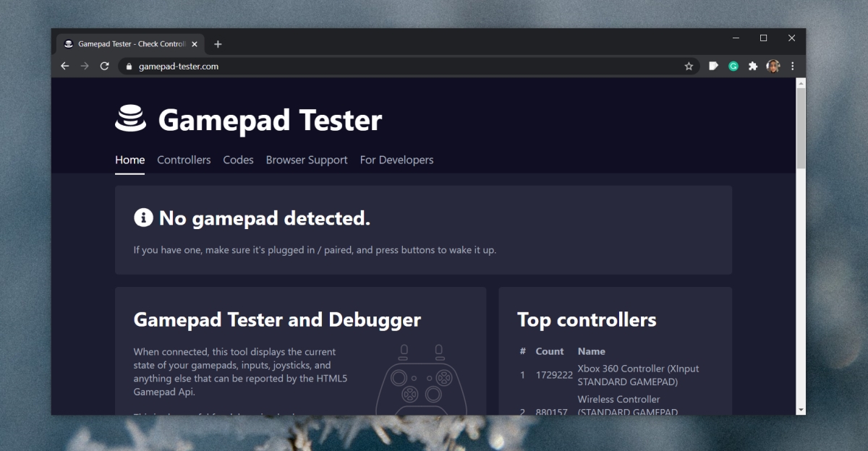The image size is (868, 451).
Task: Reload the gamepad-tester page
Action: click(104, 66)
